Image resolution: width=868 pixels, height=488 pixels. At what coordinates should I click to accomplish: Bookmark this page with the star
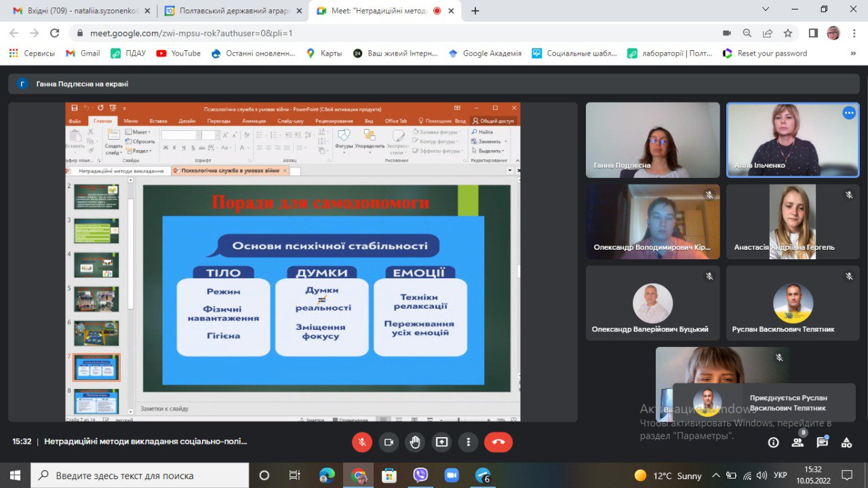pyautogui.click(x=788, y=33)
